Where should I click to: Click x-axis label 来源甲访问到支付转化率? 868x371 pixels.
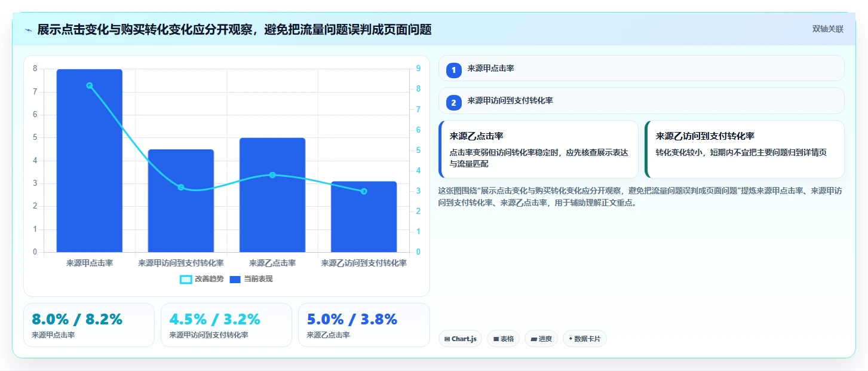(x=181, y=263)
